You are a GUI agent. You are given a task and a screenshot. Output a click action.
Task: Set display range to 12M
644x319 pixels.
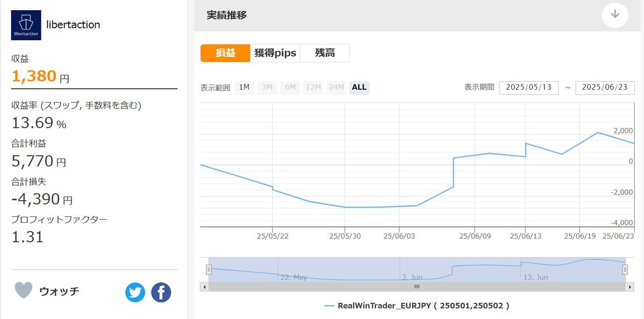pos(313,88)
